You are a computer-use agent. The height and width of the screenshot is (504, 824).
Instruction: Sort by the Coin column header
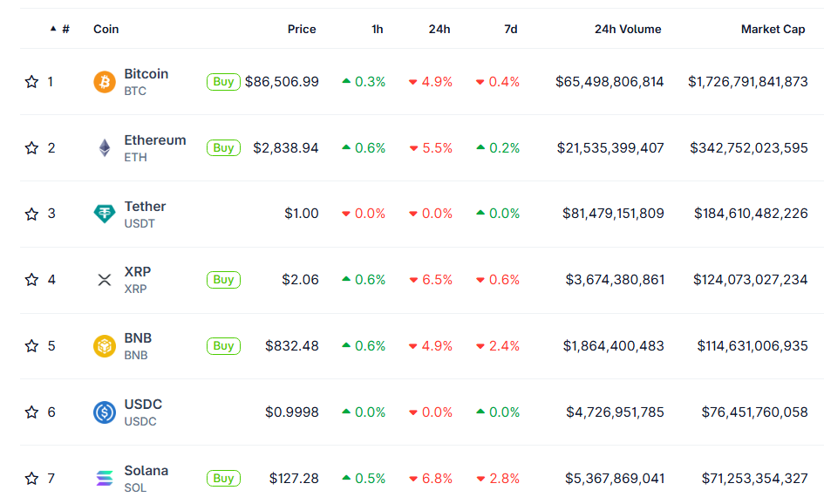(x=106, y=29)
